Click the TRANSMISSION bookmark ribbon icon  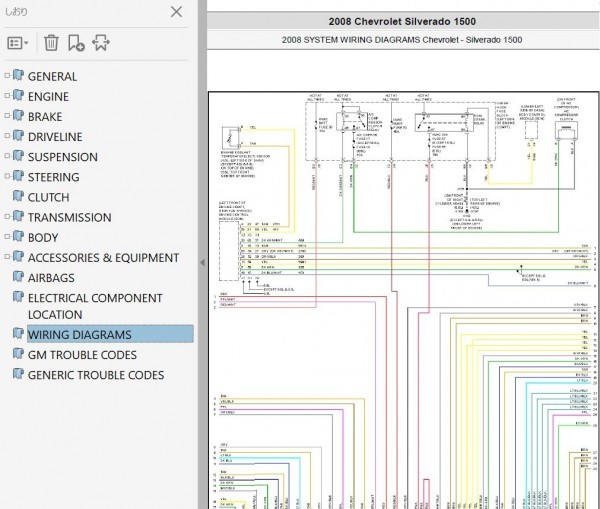[18, 216]
